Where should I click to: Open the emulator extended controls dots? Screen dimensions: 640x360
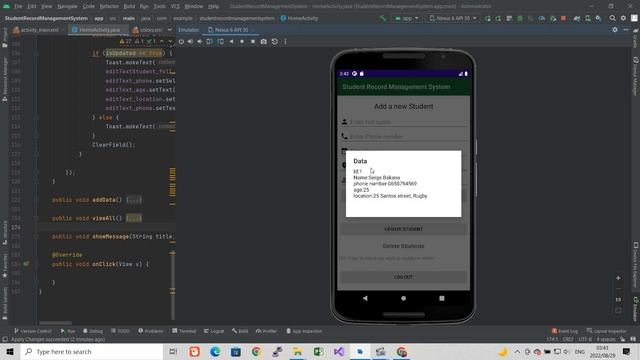click(285, 41)
